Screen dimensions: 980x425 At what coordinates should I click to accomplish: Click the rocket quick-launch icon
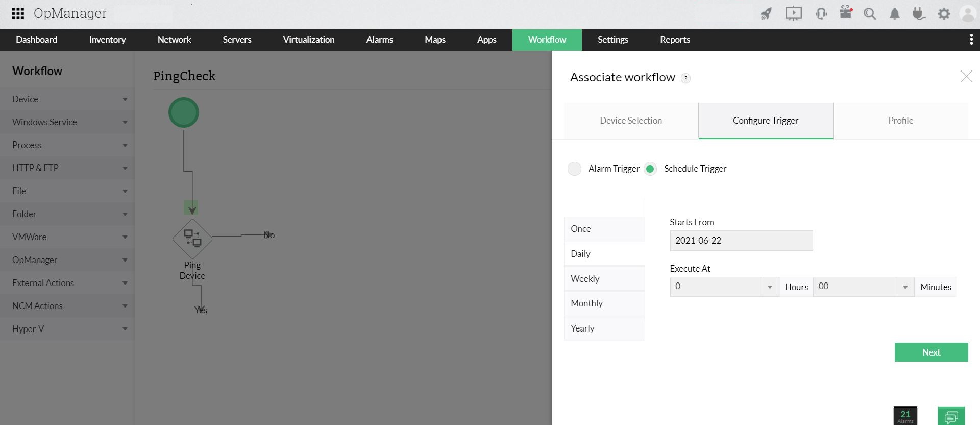click(766, 14)
